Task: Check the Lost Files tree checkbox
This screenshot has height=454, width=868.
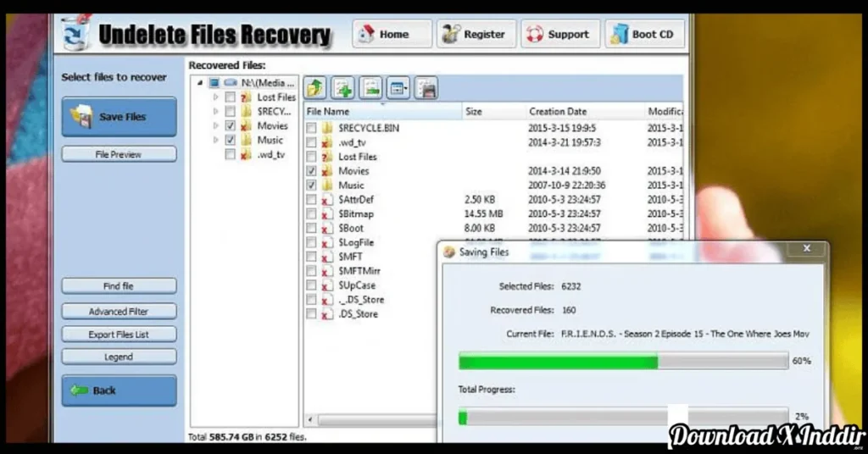Action: click(x=231, y=97)
